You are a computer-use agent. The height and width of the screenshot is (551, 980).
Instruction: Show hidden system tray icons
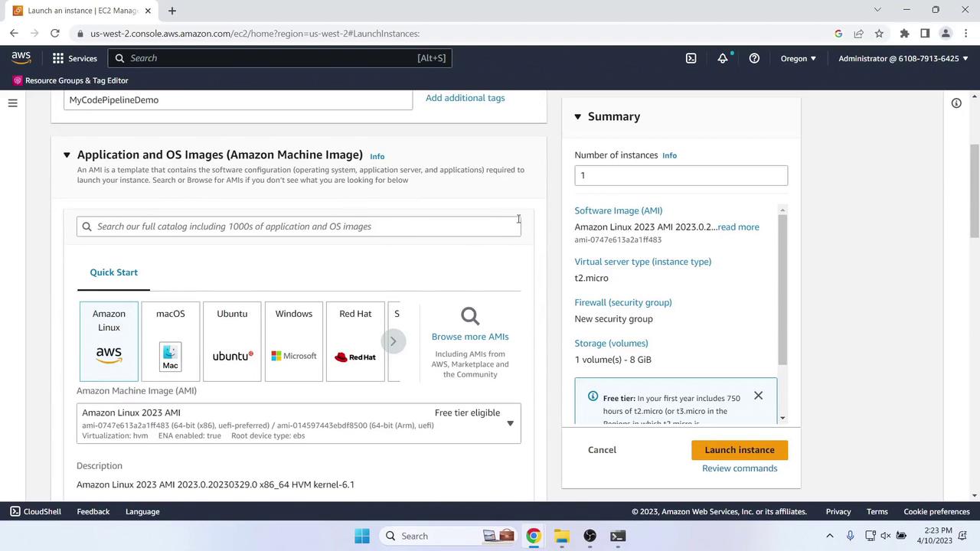829,536
